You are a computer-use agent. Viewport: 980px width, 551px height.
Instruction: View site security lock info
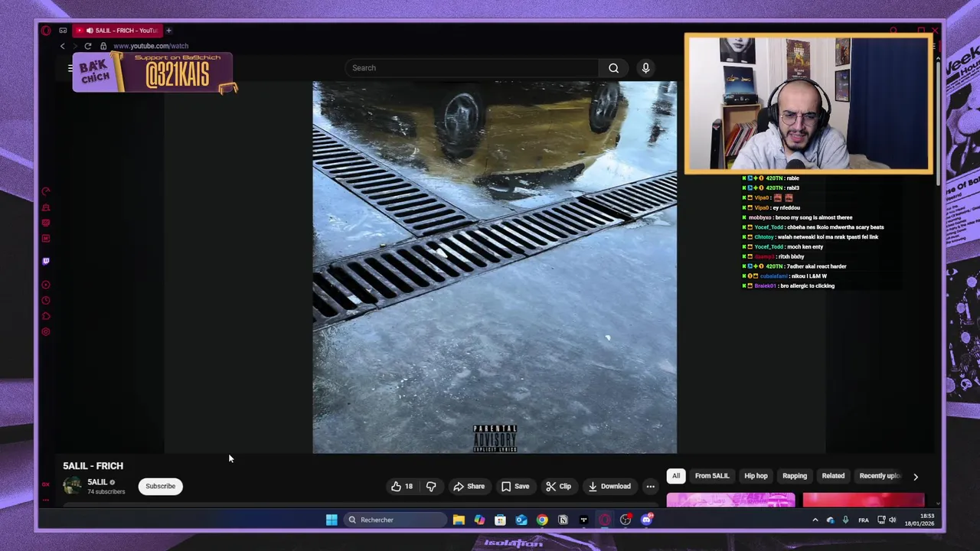tap(103, 46)
